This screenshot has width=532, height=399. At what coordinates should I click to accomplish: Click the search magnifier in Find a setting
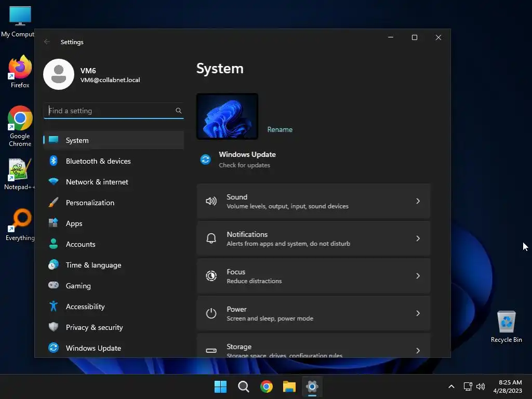tap(179, 111)
